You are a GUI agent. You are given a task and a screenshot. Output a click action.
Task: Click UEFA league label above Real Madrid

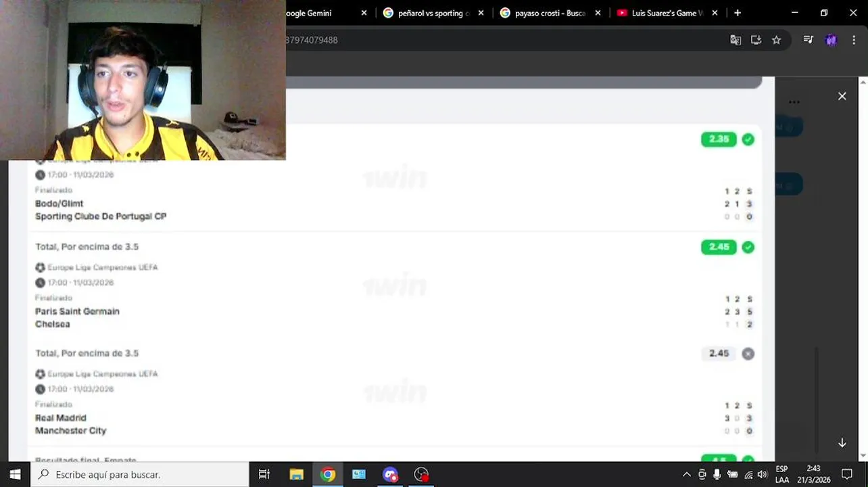point(103,374)
